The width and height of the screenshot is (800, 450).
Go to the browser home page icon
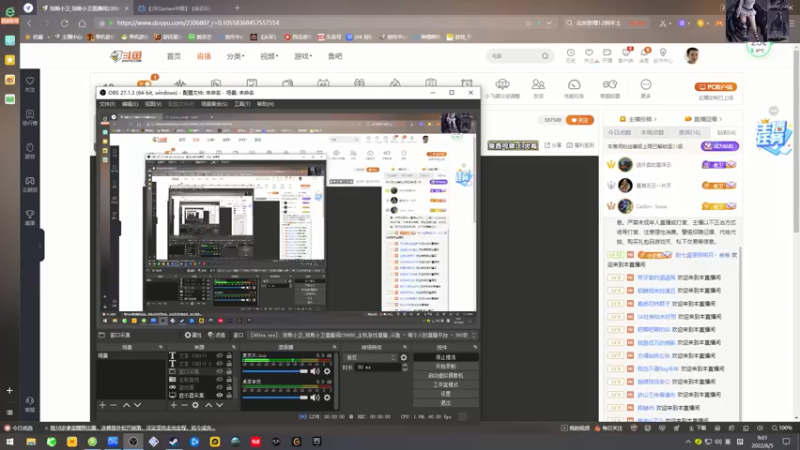[x=82, y=23]
